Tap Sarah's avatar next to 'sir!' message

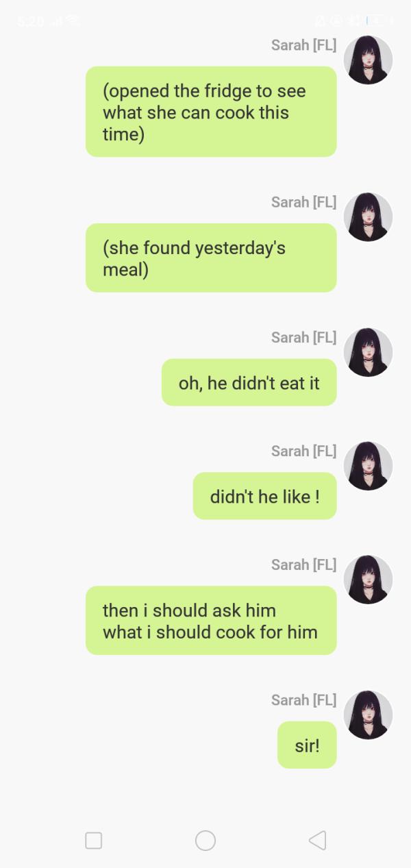tap(369, 715)
